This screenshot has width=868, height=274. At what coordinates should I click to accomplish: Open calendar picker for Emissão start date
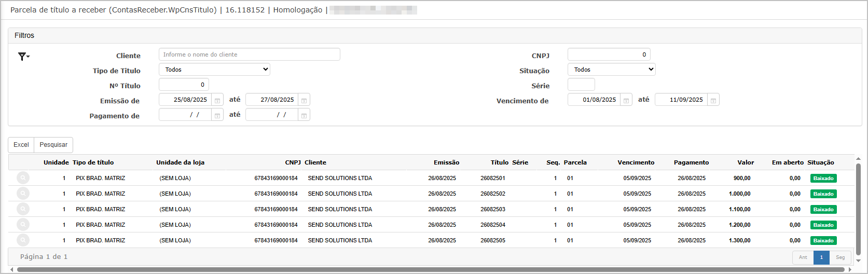(x=217, y=100)
